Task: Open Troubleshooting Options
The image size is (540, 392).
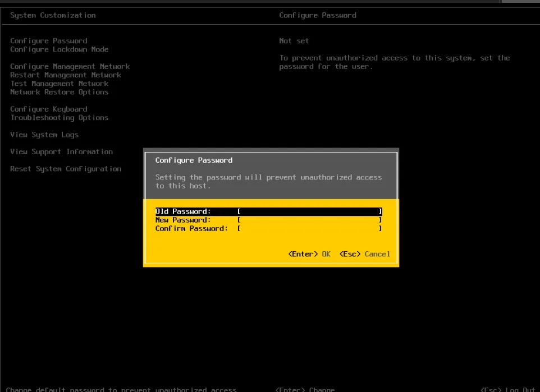Action: click(60, 118)
